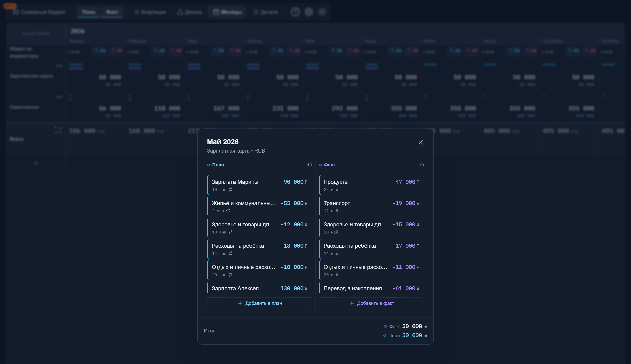Click the Зарплатная карта • RUB subtitle
The image size is (631, 364).
coord(236,151)
